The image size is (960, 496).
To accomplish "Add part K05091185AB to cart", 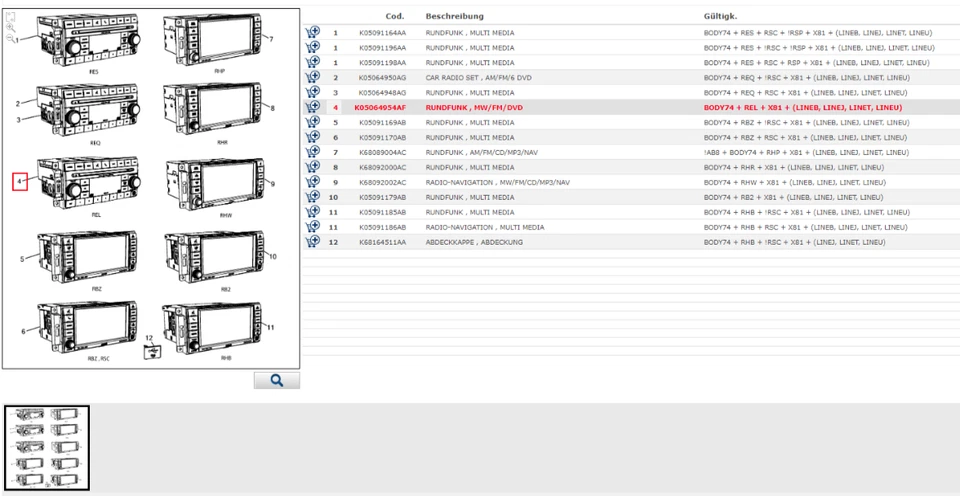I will [312, 212].
